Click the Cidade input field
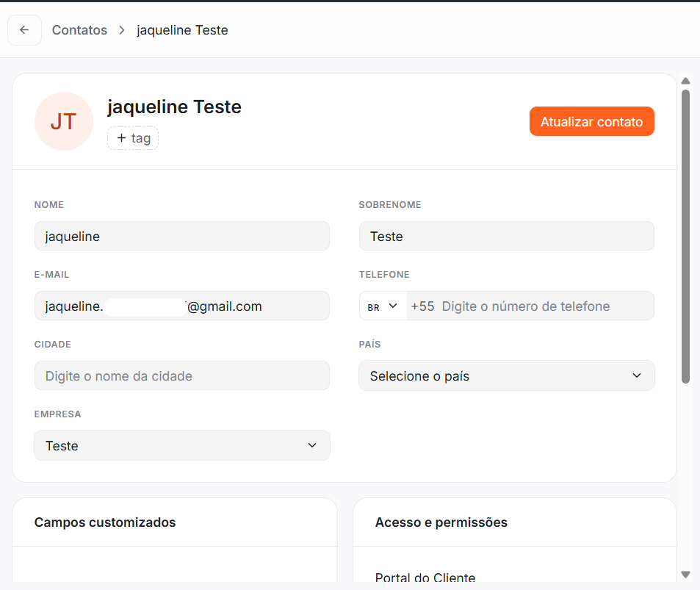700x590 pixels. [182, 375]
